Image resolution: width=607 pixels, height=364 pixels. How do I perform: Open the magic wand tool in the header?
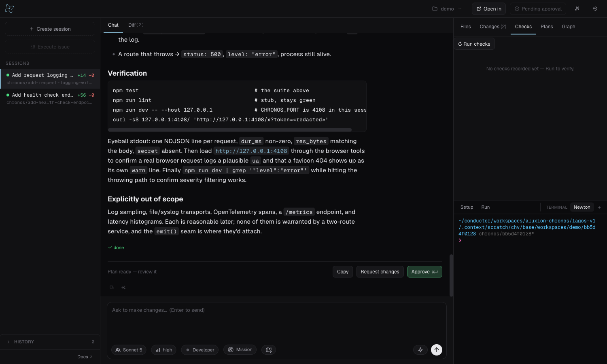tap(577, 8)
